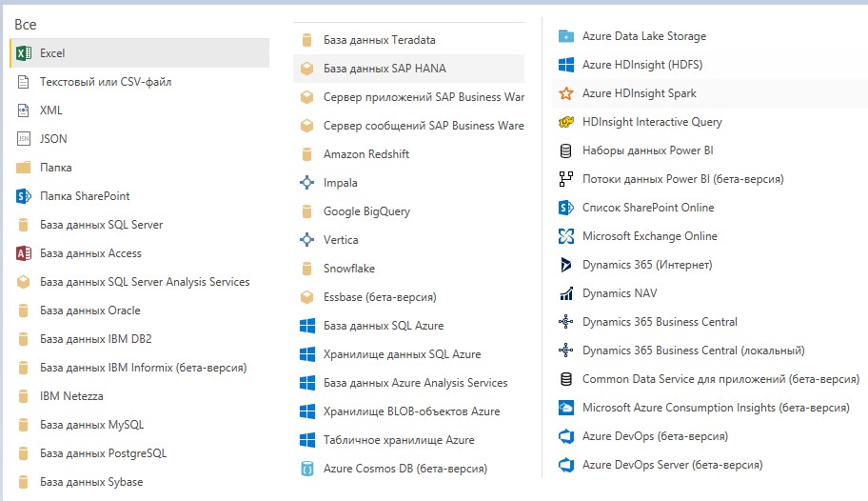Click the Power BI datasets cylinder icon
This screenshot has height=501, width=868.
565,150
